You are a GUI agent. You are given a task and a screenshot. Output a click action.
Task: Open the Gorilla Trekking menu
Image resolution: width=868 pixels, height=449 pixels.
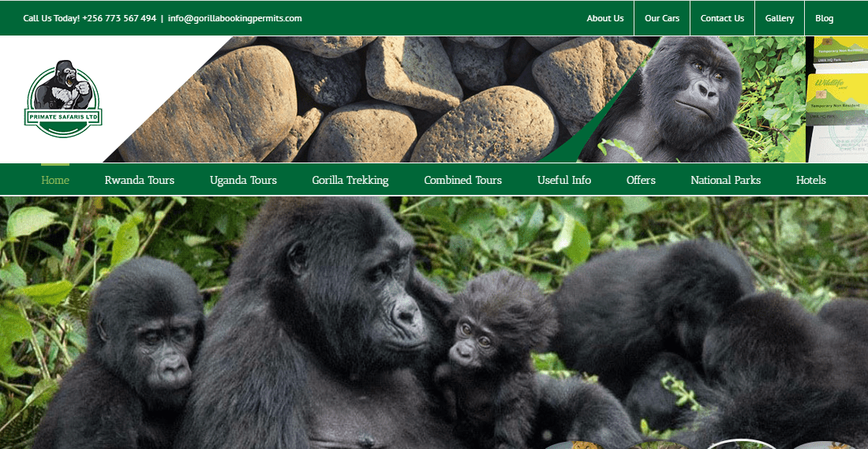(350, 180)
